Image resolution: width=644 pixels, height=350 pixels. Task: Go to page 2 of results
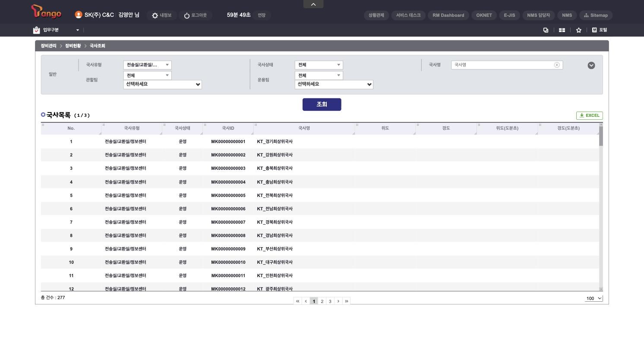[322, 301]
